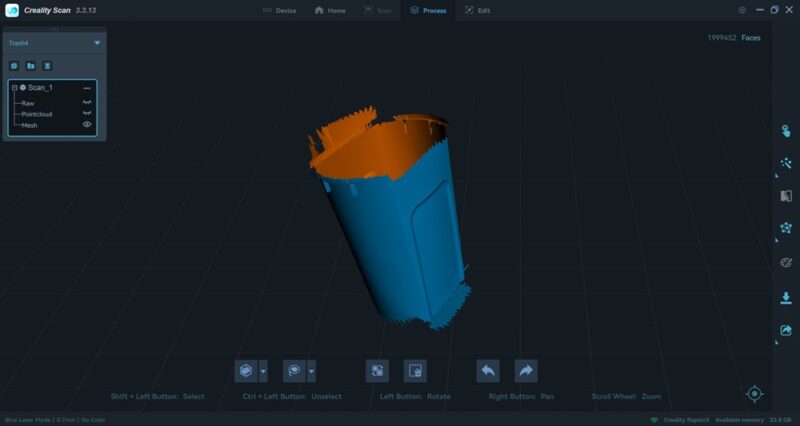
Task: Show the Pointcloud layer
Action: tap(87, 113)
